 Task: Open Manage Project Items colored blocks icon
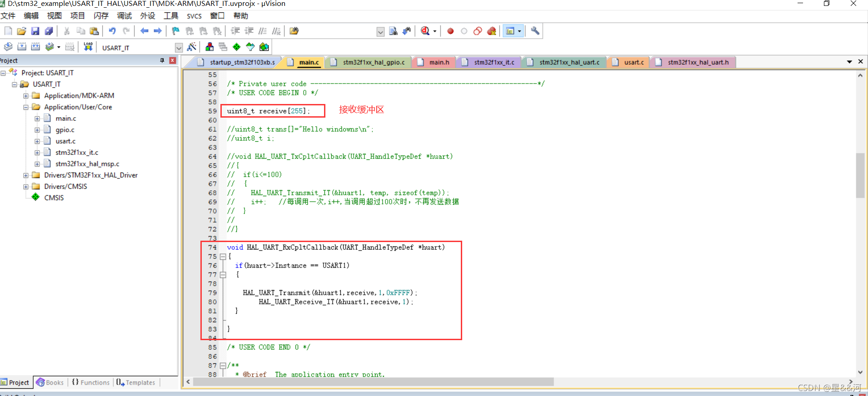[210, 47]
